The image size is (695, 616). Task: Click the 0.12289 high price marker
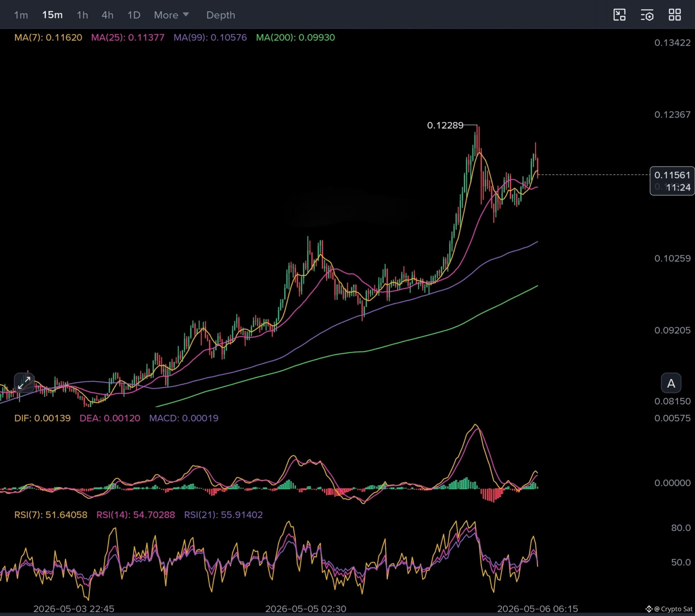click(445, 125)
